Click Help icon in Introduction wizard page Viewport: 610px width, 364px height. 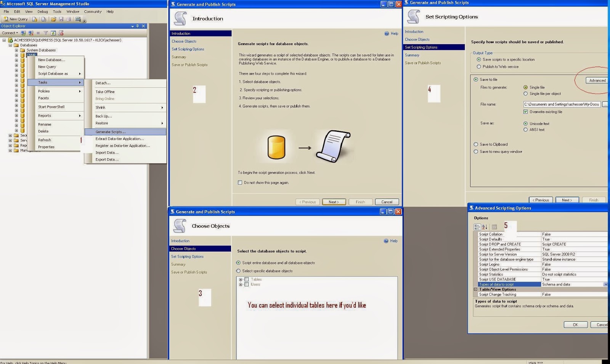coord(387,34)
